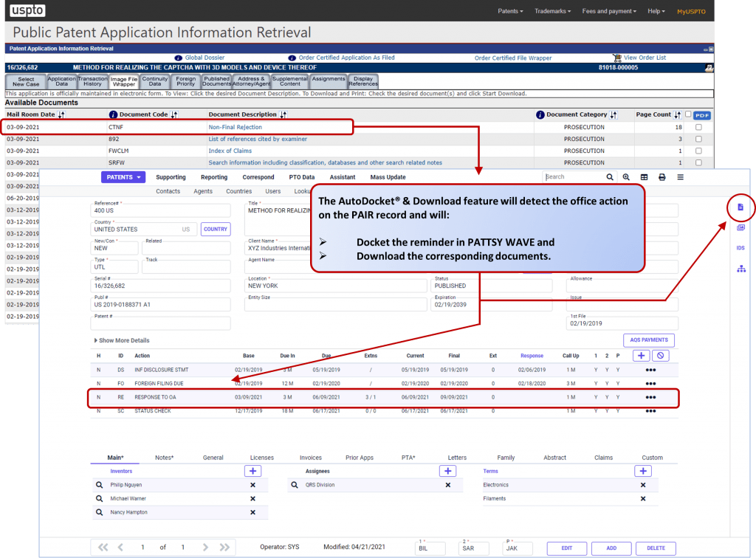Click the table grid view icon in the toolbar
The width and height of the screenshot is (756, 558).
[x=644, y=177]
